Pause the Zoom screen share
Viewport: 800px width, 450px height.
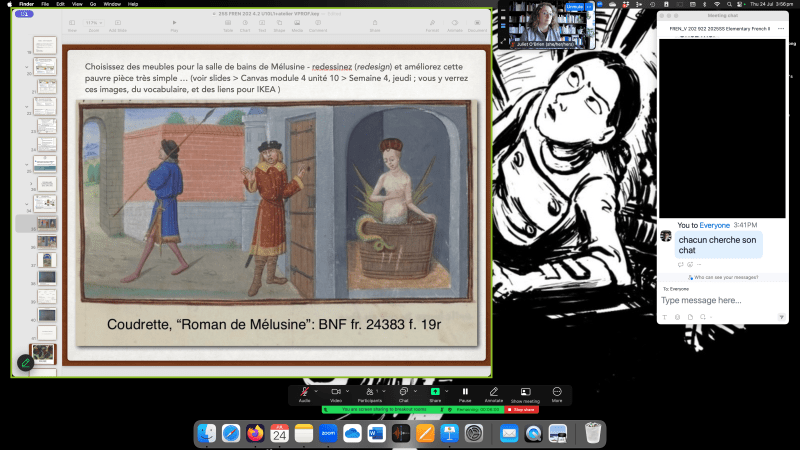[x=465, y=391]
